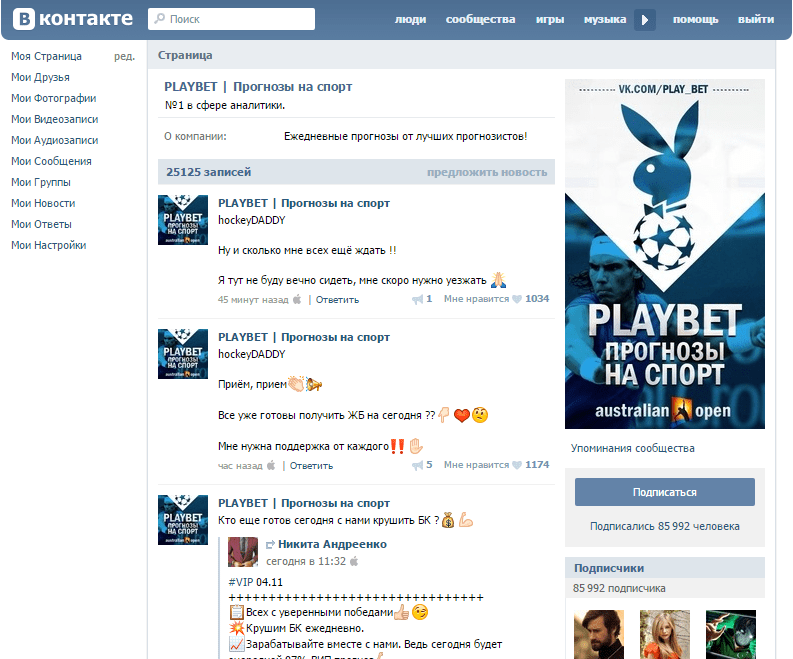The image size is (793, 659).
Task: Open Мои Аудиозаписи
Action: pyautogui.click(x=55, y=140)
